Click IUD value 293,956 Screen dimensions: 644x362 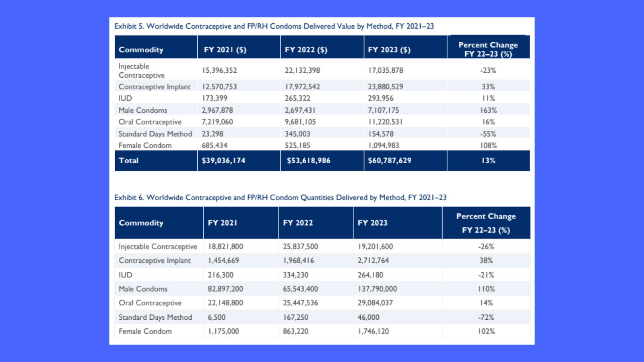click(381, 98)
